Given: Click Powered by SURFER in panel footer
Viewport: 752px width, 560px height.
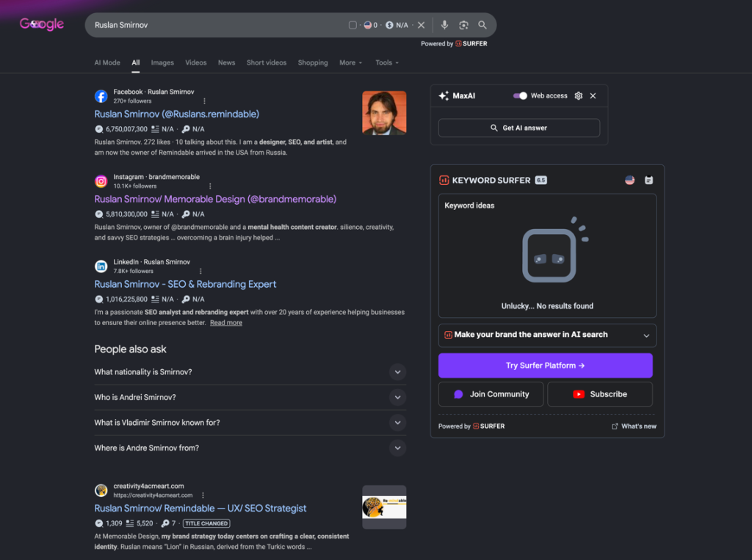Looking at the screenshot, I should point(471,426).
